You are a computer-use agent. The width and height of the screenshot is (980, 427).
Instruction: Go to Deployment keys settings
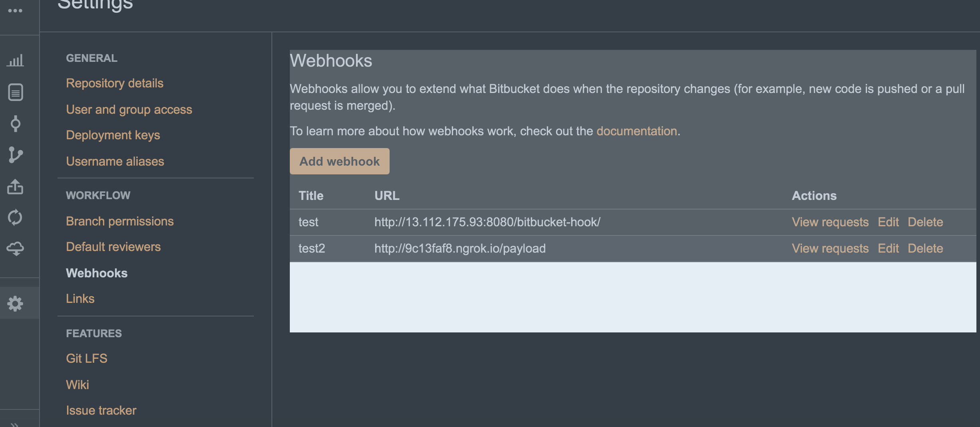click(113, 135)
